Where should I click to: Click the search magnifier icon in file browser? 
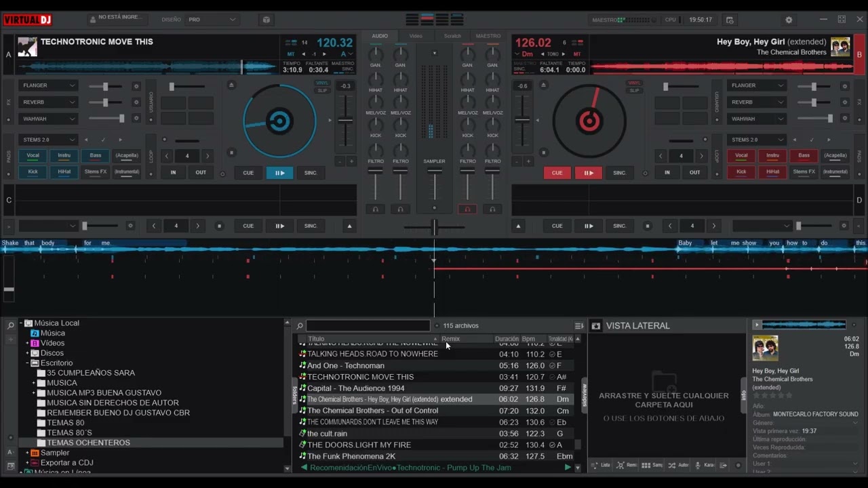point(300,326)
